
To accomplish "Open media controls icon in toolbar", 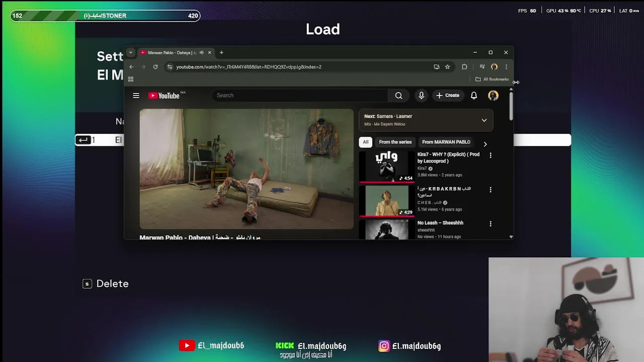I will tap(482, 67).
